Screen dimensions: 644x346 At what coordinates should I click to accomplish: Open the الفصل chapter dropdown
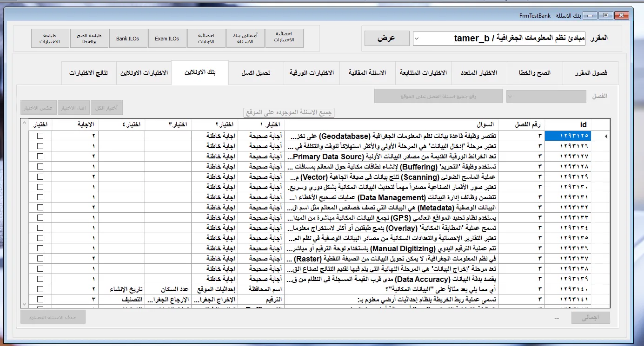[x=546, y=96]
